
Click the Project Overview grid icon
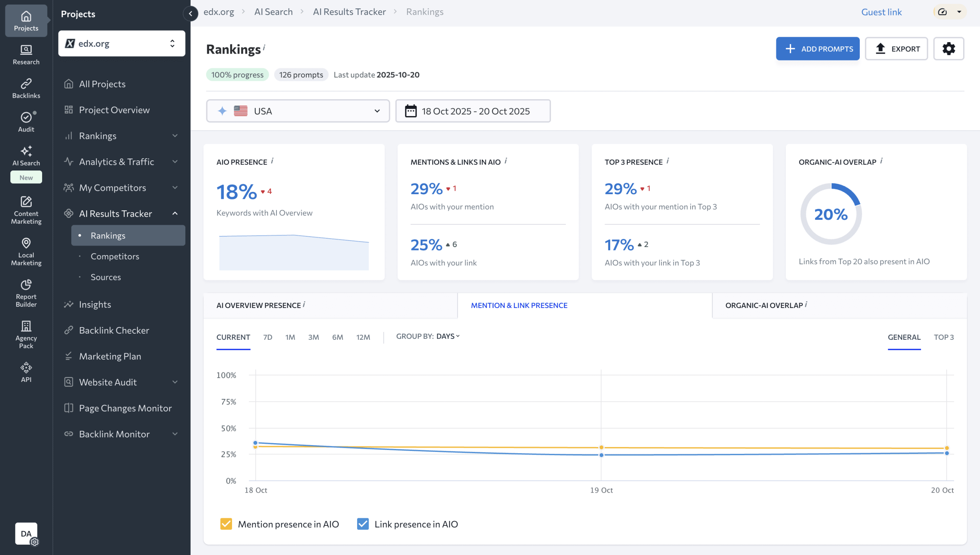click(x=69, y=110)
